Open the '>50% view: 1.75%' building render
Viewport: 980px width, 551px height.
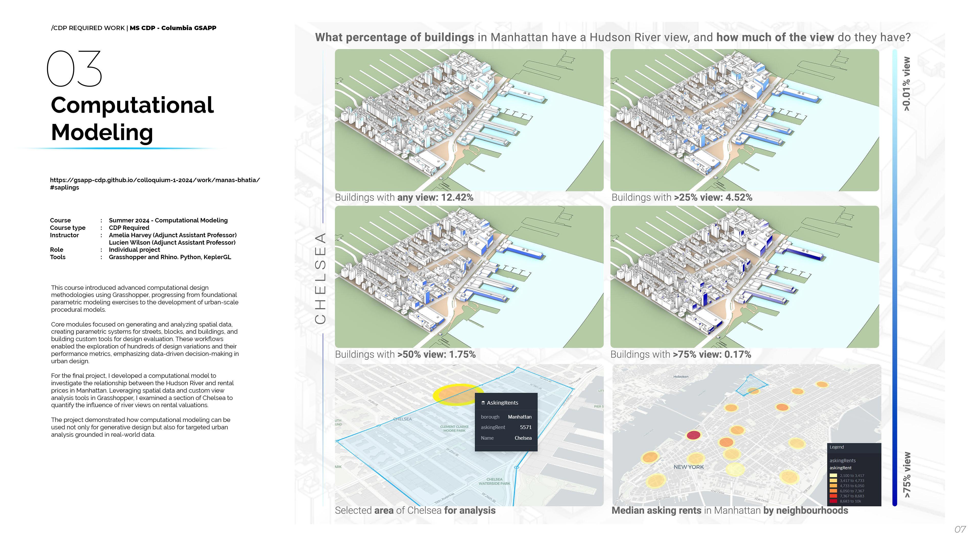469,277
